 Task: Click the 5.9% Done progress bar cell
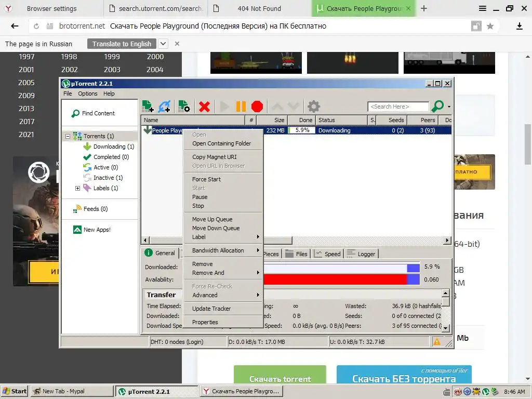click(x=301, y=130)
